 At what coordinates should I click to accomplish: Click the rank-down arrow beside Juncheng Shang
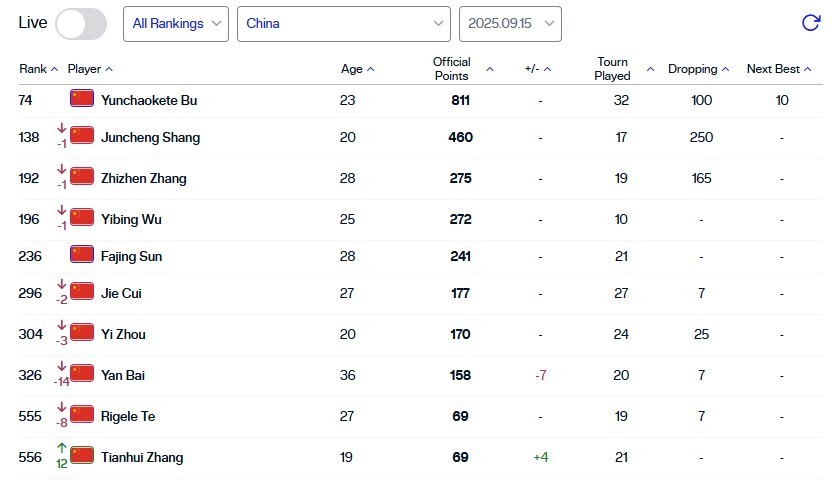(62, 127)
